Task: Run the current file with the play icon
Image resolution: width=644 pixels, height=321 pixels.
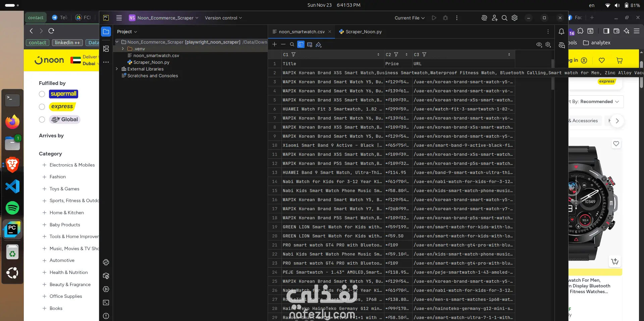Action: click(434, 18)
